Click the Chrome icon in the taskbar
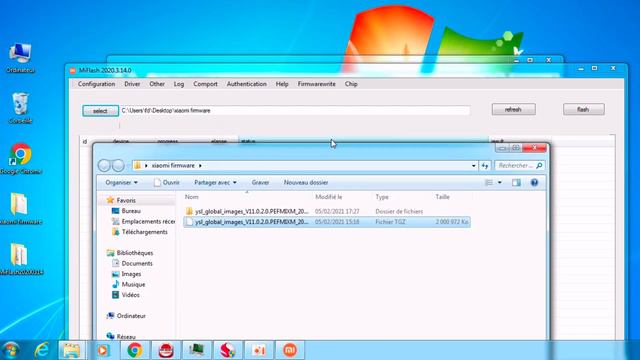The width and height of the screenshot is (640, 360). click(134, 350)
